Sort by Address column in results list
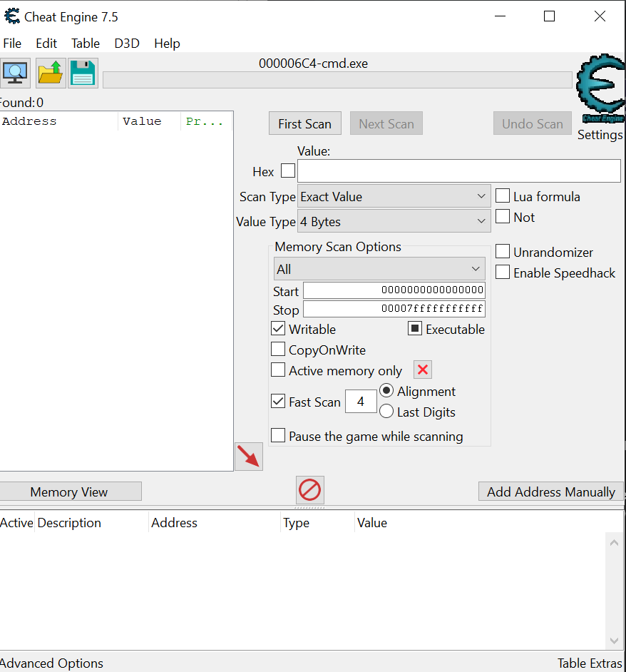Viewport: 626px width, 672px height. pos(58,121)
